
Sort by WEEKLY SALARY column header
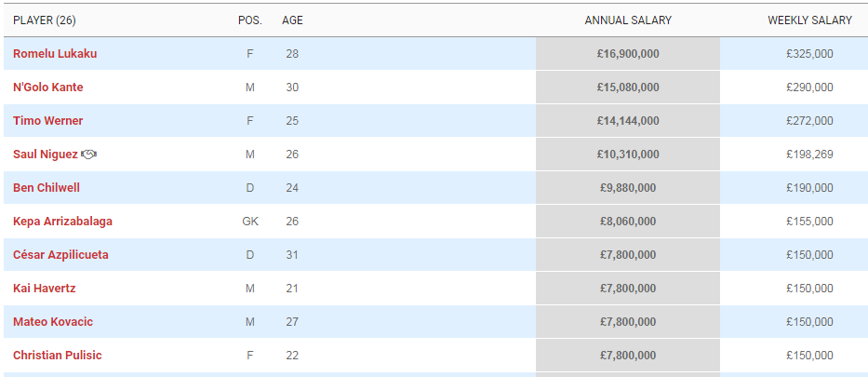(809, 20)
